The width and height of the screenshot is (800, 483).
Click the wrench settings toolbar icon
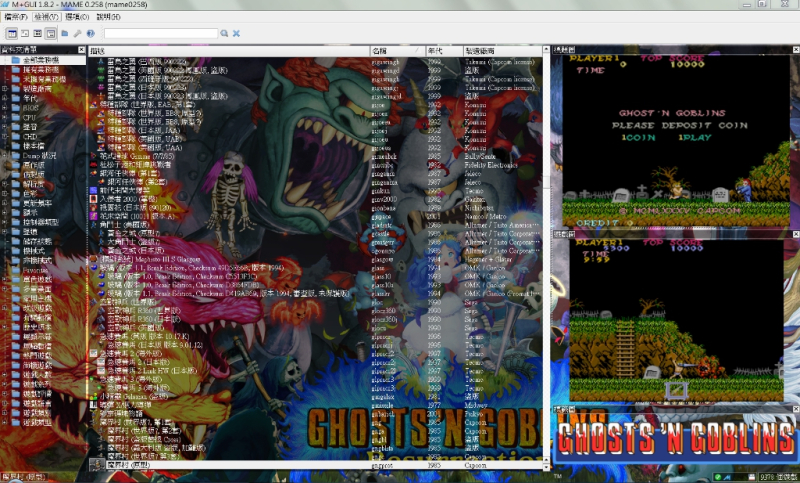(x=78, y=34)
